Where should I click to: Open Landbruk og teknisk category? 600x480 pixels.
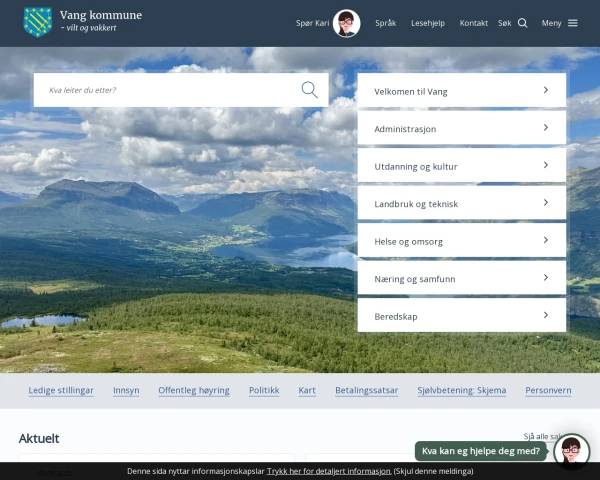(461, 203)
